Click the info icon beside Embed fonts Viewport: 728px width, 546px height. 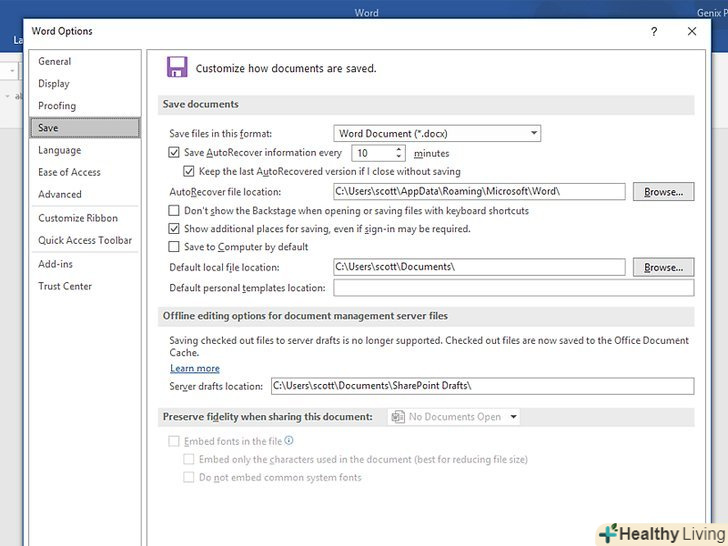click(289, 441)
